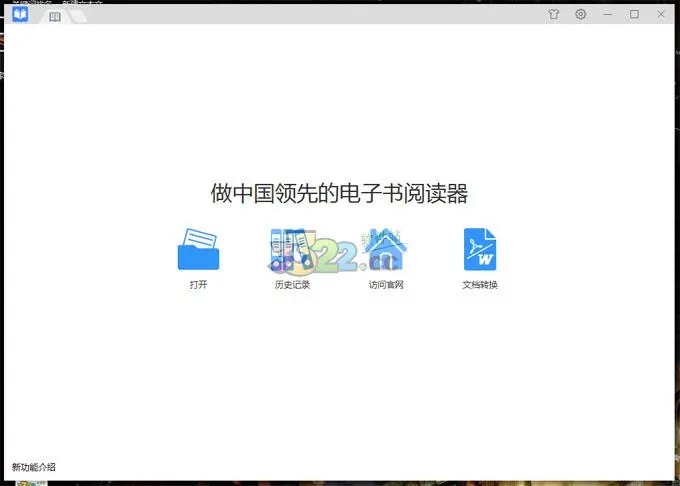Image resolution: width=680 pixels, height=486 pixels.
Task: Click the 历史记录 text label
Action: [x=292, y=285]
